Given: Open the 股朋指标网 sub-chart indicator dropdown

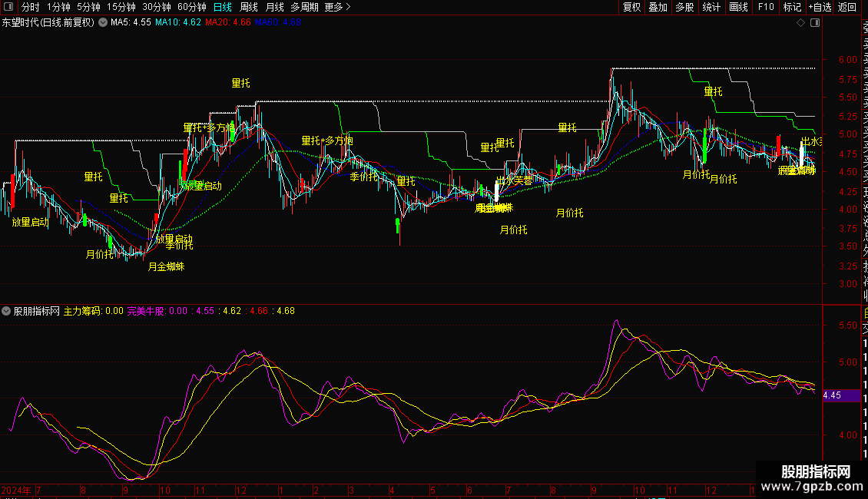Looking at the screenshot, I should tap(6, 311).
